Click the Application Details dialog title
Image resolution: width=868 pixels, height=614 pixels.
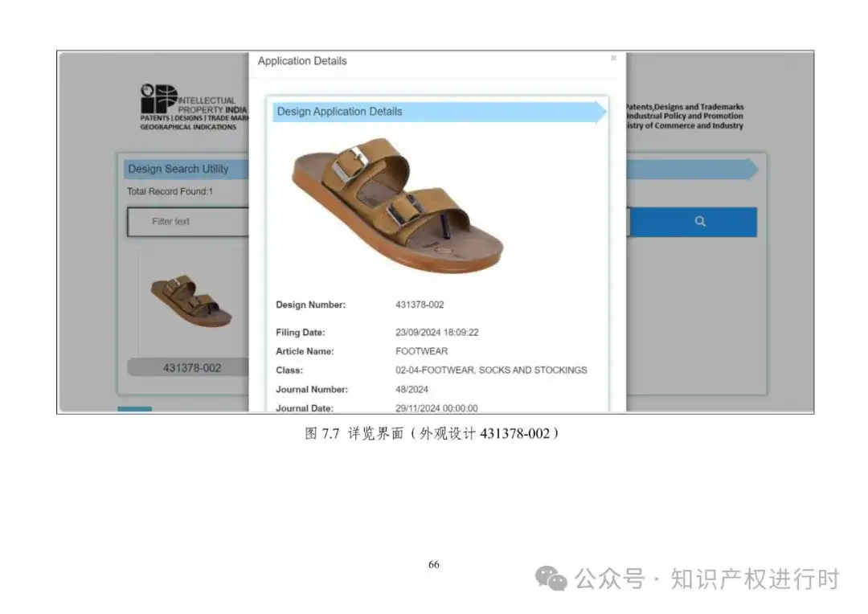point(302,61)
